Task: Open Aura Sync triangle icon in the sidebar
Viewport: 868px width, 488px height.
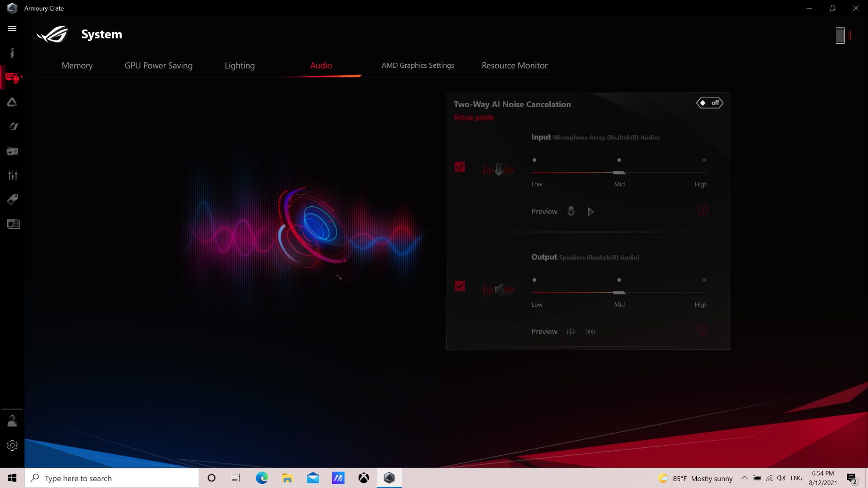Action: click(12, 102)
